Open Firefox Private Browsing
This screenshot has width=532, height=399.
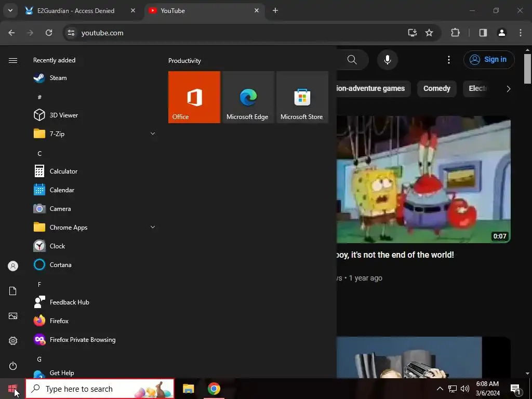[x=94, y=339]
